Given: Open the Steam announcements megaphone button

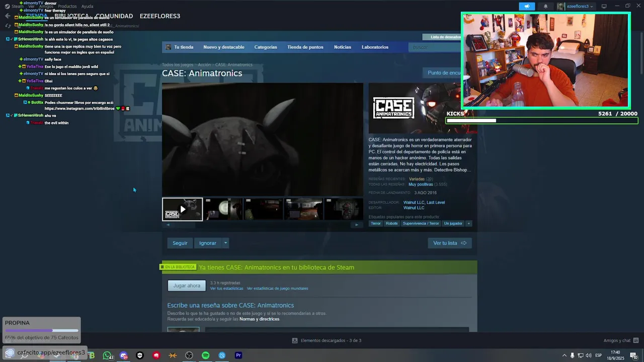Looking at the screenshot, I should (527, 7).
